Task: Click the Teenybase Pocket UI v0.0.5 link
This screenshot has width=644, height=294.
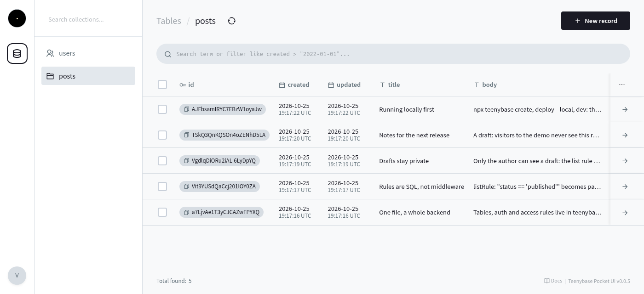Action: click(x=599, y=281)
